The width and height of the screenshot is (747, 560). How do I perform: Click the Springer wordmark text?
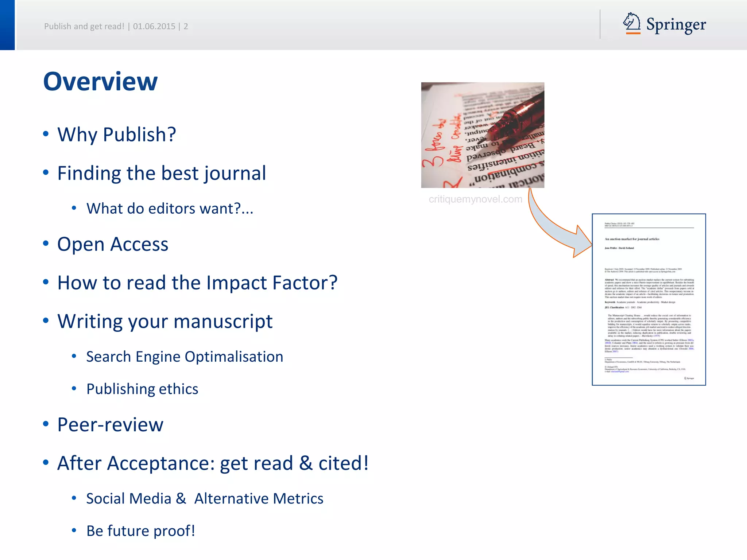(676, 25)
